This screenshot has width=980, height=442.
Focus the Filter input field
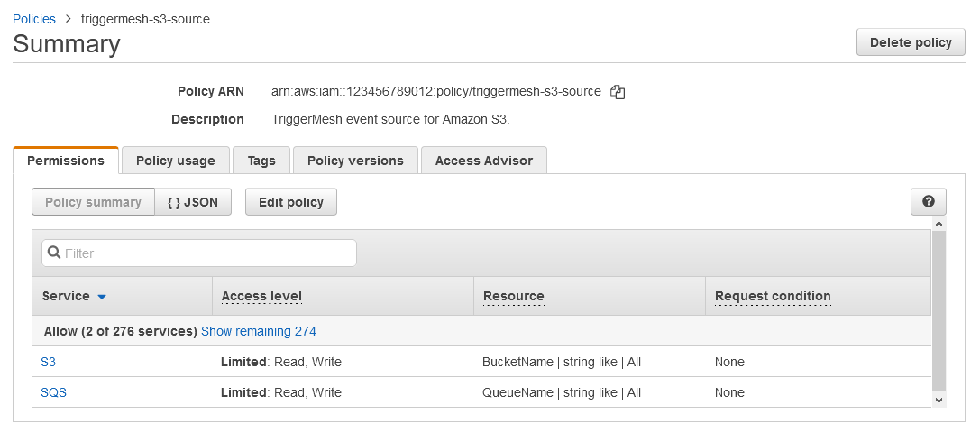click(199, 253)
